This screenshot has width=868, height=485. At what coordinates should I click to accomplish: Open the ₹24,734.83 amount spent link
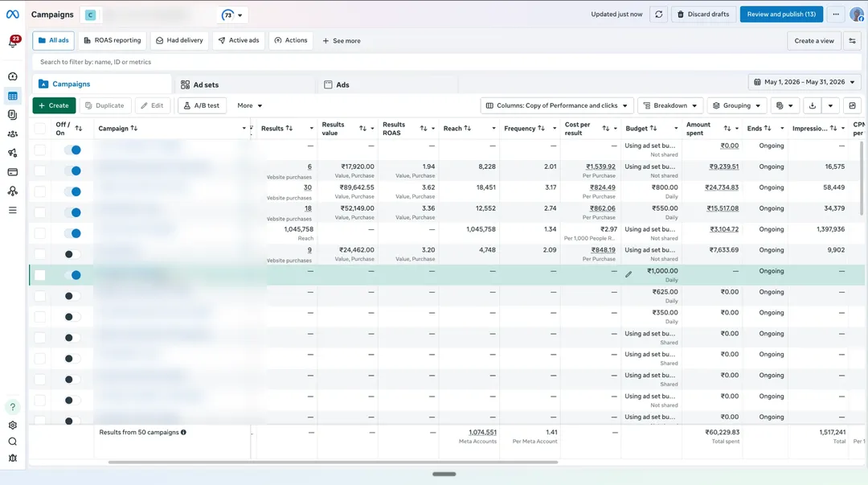pyautogui.click(x=721, y=187)
